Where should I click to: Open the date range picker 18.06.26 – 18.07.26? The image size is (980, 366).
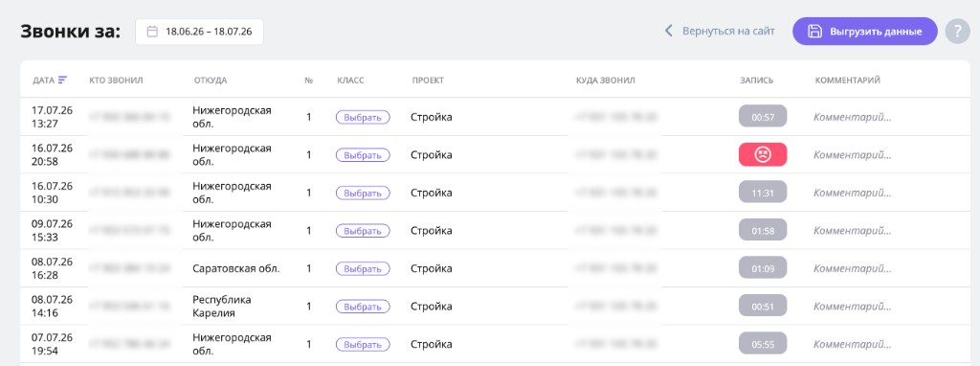[199, 32]
